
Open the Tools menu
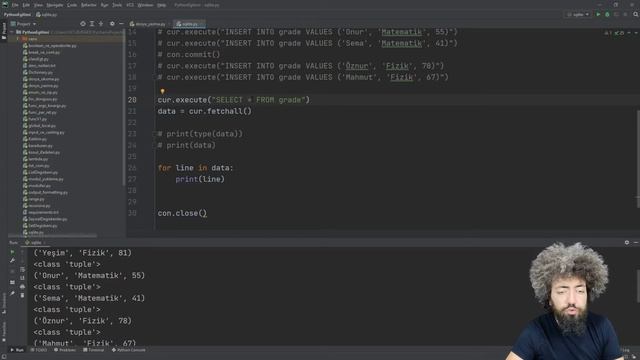click(x=117, y=5)
